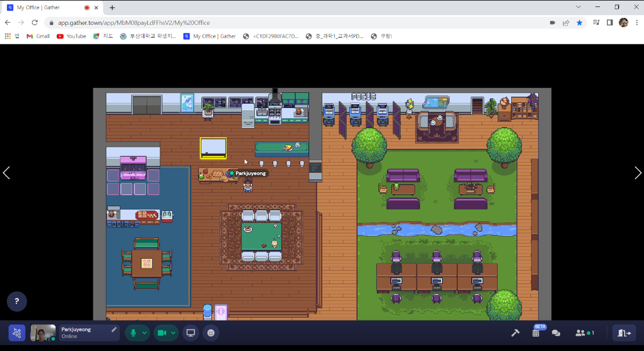644x351 pixels.
Task: Open the Build tool hammer icon
Action: (x=515, y=333)
